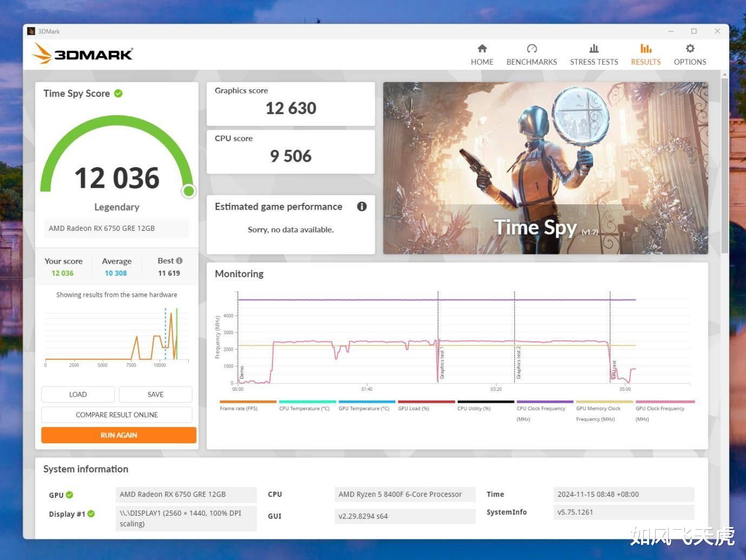Click the green score gauge end marker
Viewport: 746px width, 560px height.
coord(189,191)
